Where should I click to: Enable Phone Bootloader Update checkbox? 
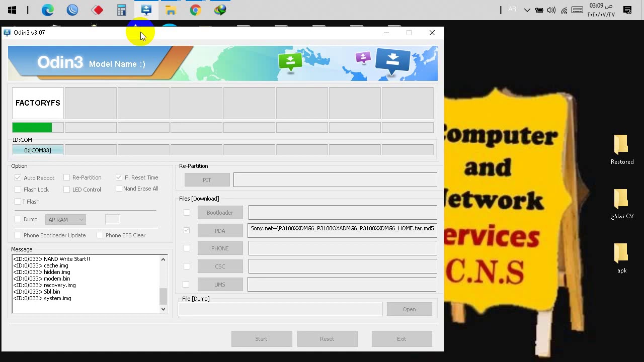pyautogui.click(x=18, y=235)
